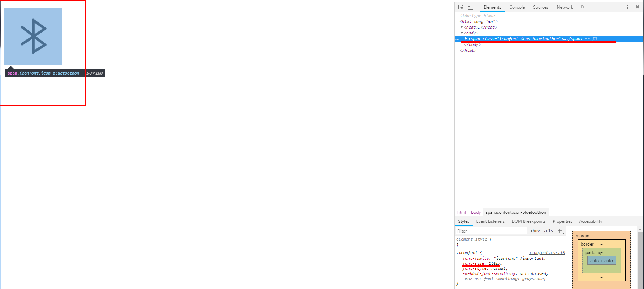Screen dimensions: 644x289
Task: Click the ellipsis beside the selected span row
Action: coord(458,39)
